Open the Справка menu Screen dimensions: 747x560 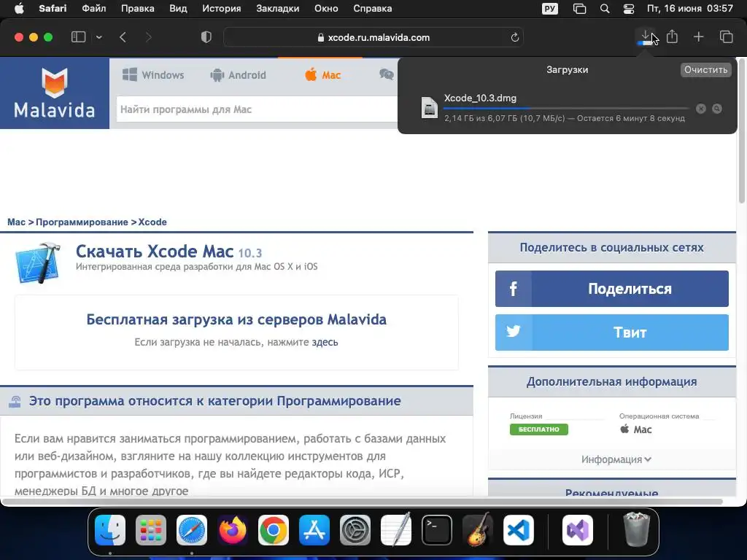[373, 9]
